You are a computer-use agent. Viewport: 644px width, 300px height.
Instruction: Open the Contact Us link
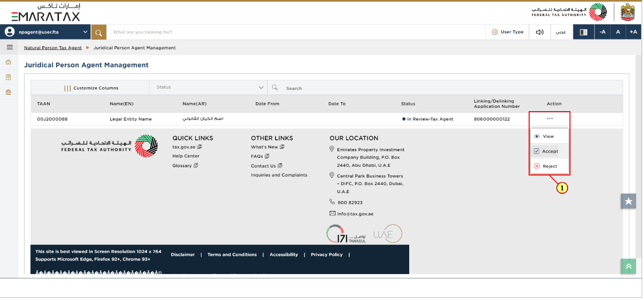(266, 166)
